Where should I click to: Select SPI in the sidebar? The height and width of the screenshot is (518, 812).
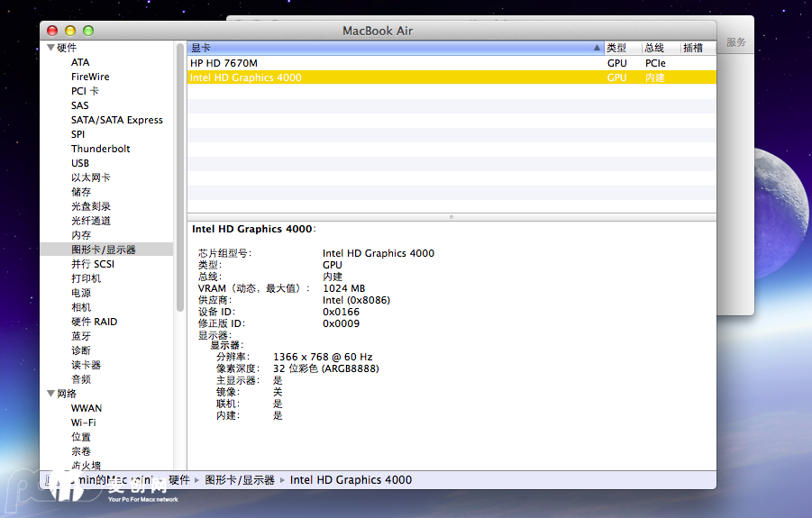point(78,134)
